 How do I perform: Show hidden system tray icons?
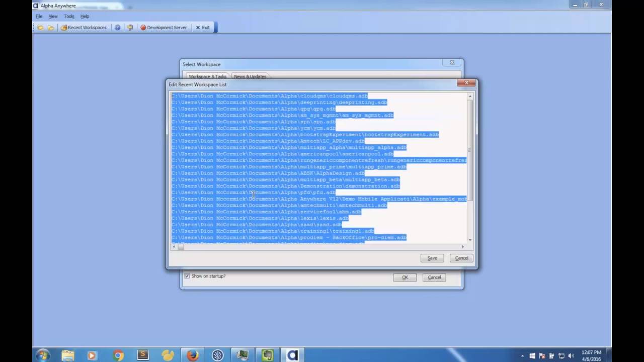pyautogui.click(x=522, y=356)
